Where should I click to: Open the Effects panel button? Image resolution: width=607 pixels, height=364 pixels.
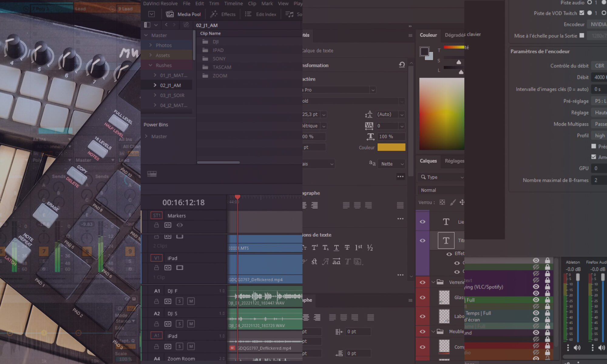[223, 14]
